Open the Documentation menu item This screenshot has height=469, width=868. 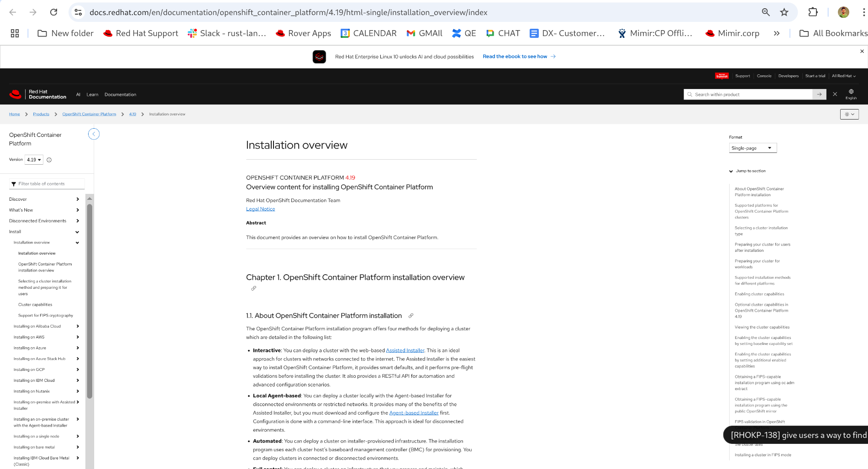120,94
